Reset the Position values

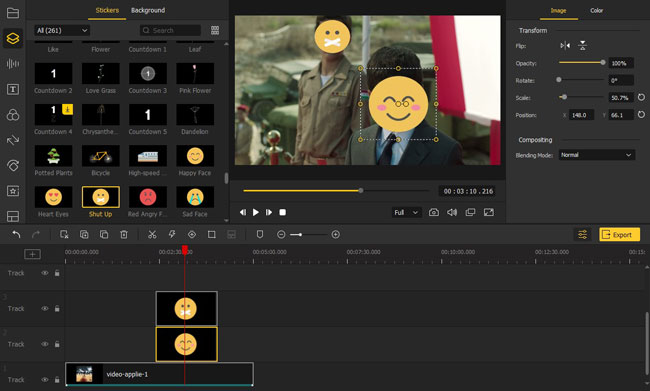click(641, 115)
